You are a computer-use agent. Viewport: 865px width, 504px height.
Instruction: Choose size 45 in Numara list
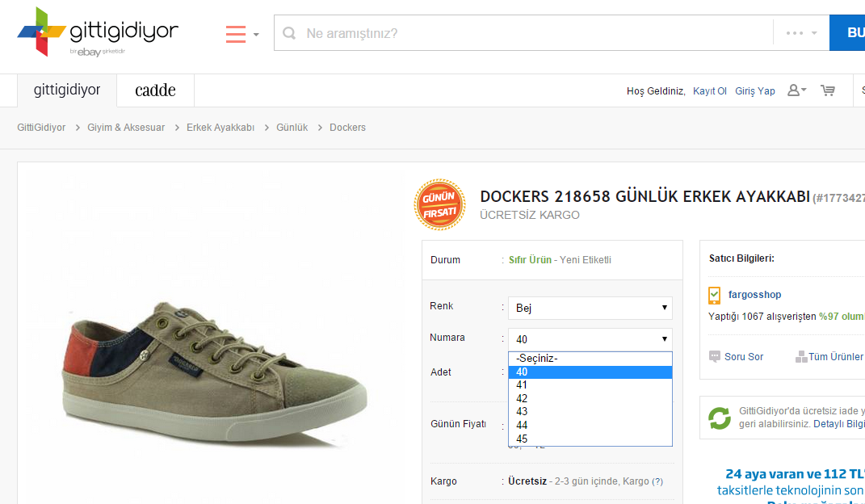pos(522,439)
